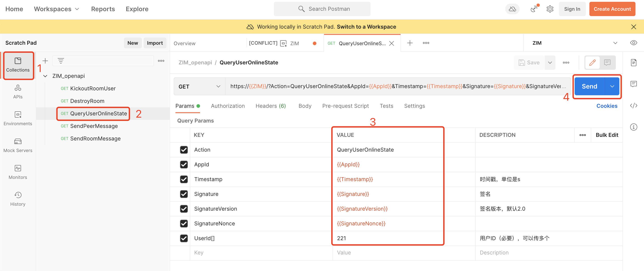This screenshot has width=644, height=271.
Task: Open the Comments icon in right sidebar
Action: pyautogui.click(x=633, y=84)
